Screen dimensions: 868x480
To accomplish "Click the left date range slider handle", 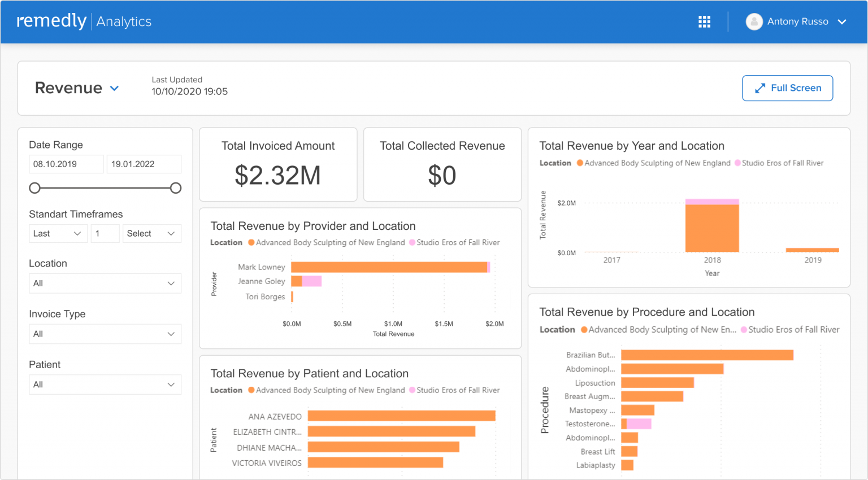I will 35,188.
